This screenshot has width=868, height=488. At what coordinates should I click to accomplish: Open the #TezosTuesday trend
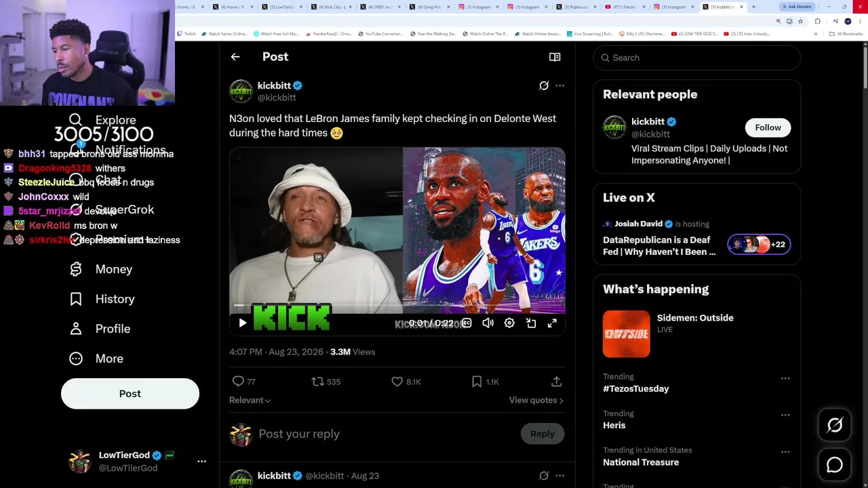[636, 388]
